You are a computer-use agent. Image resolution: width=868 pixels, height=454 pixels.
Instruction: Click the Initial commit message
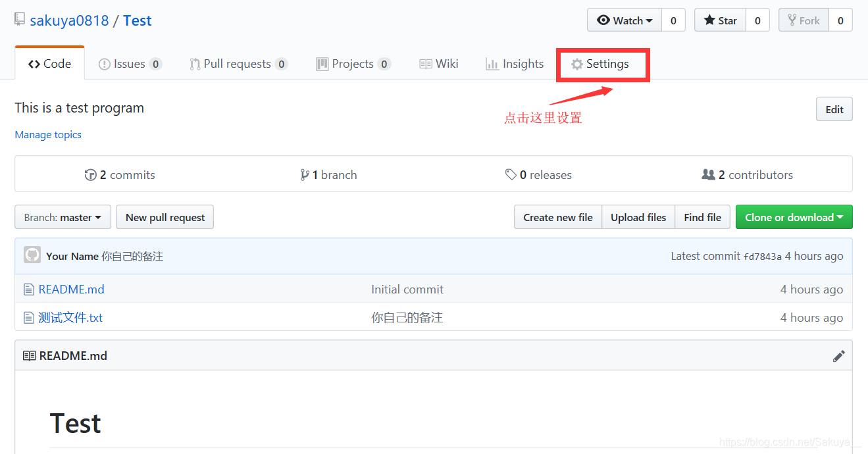(x=407, y=290)
